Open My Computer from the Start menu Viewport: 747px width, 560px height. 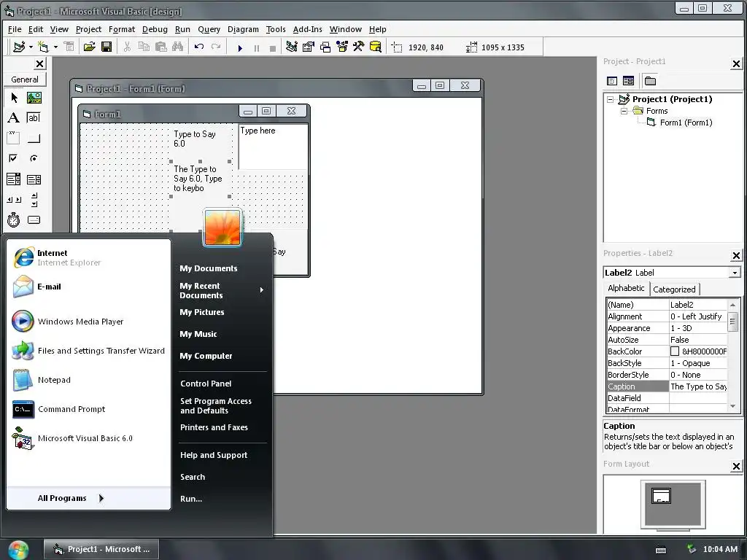tap(206, 356)
